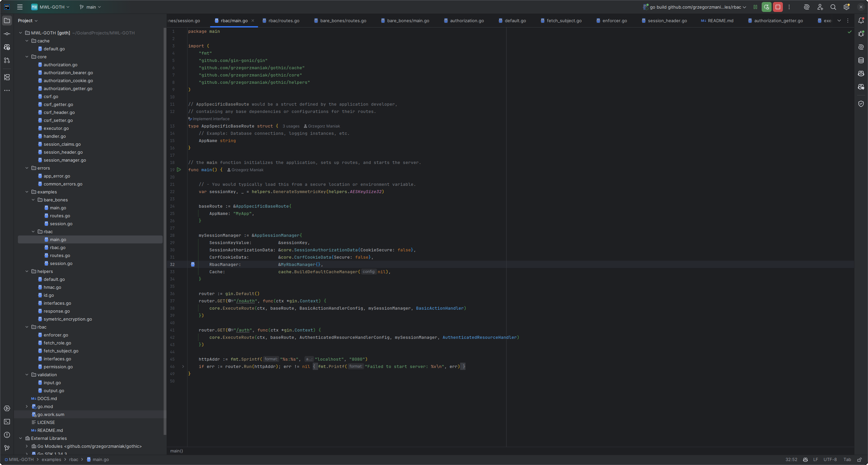The width and height of the screenshot is (868, 465).
Task: Switch to the bare_bones/main.go tab
Action: tap(405, 21)
